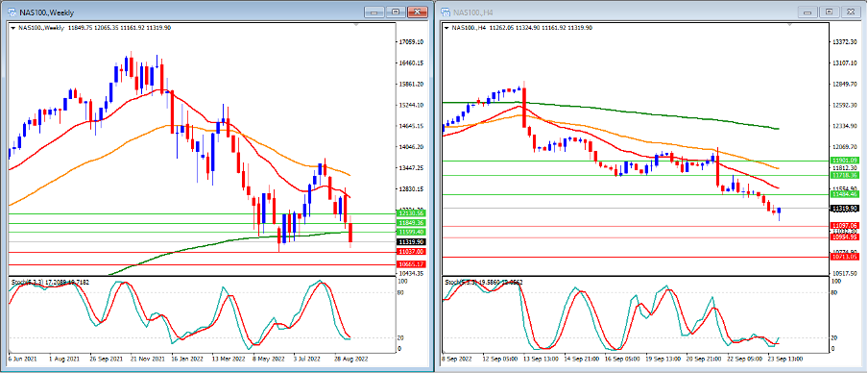Click the chart icon in NAS100 H4 title bar
Image resolution: width=868 pixels, height=373 pixels.
coord(446,12)
